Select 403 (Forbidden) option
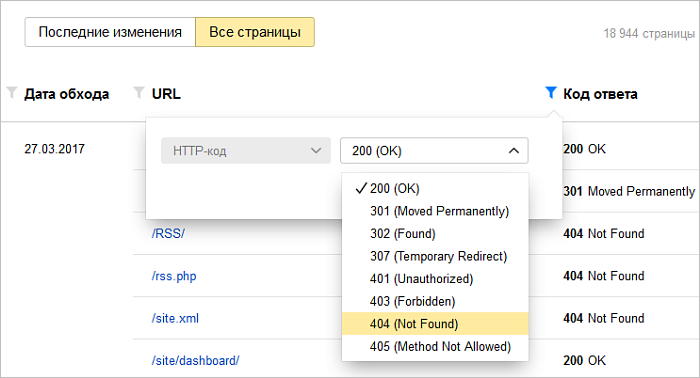700x378 pixels. [435, 301]
